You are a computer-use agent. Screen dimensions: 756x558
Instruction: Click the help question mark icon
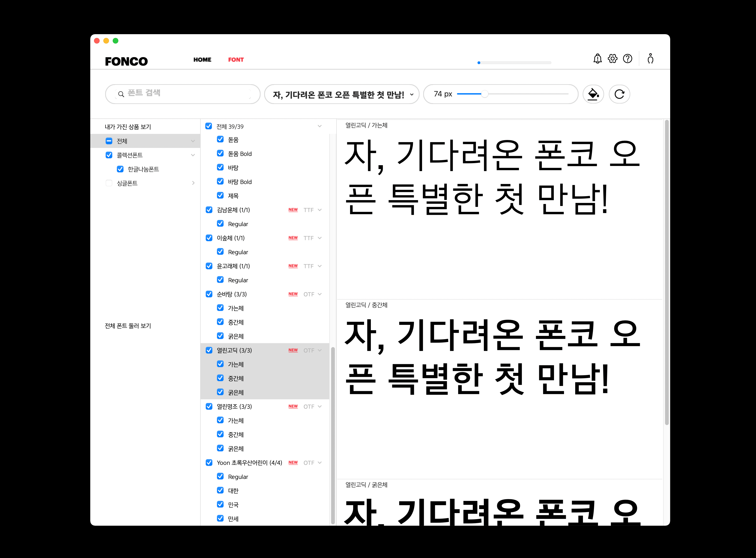[627, 59]
